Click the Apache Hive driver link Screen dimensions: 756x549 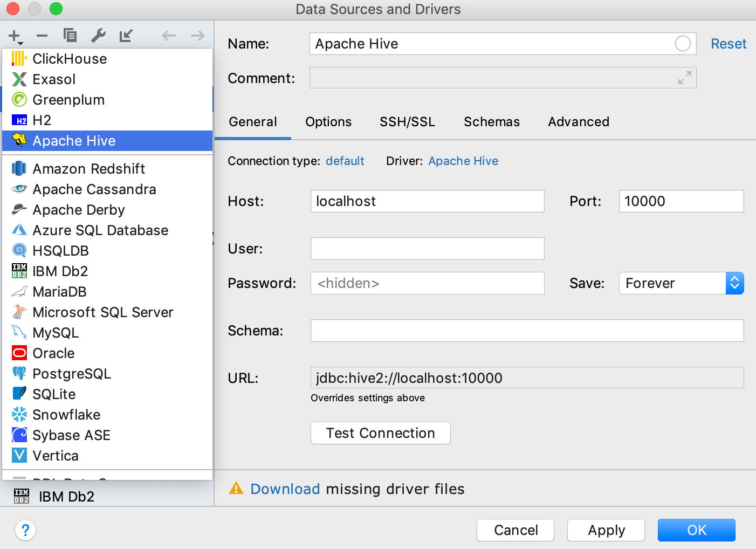(x=463, y=161)
